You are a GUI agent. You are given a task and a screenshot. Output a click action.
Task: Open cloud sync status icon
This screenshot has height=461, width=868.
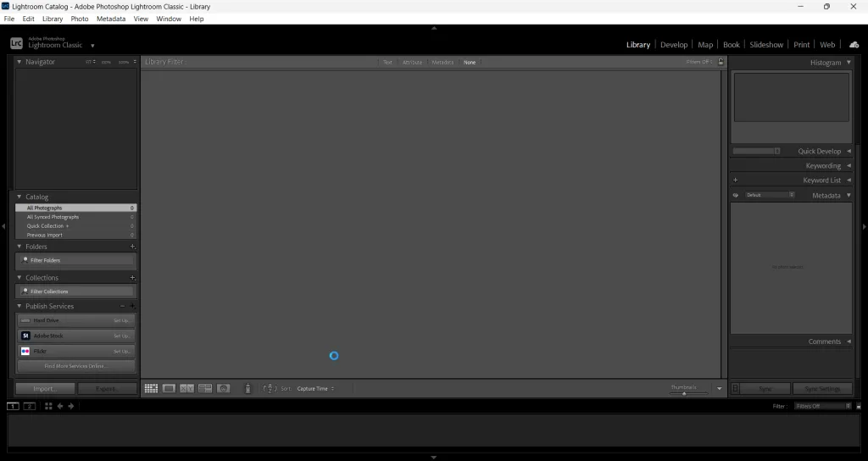coord(854,45)
